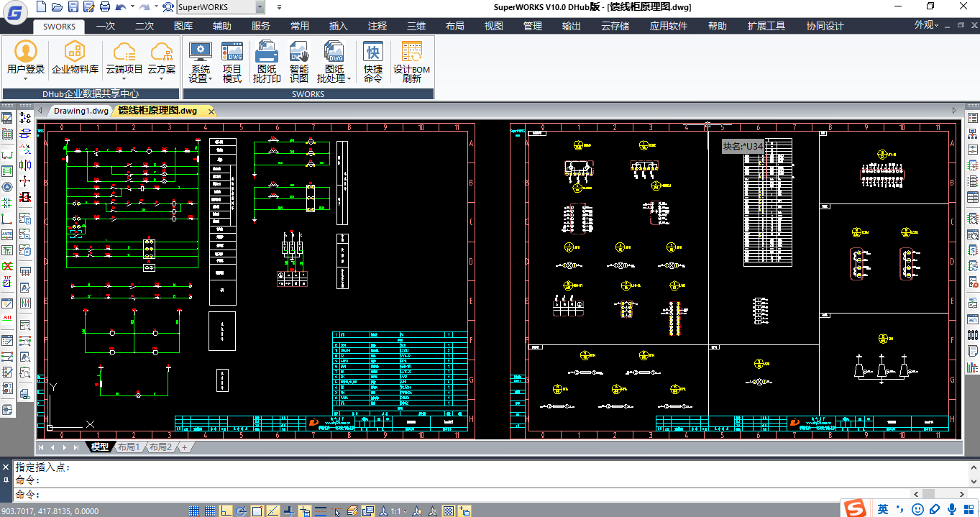
Task: Expand the redo history dropdown arrow
Action: pyautogui.click(x=156, y=7)
